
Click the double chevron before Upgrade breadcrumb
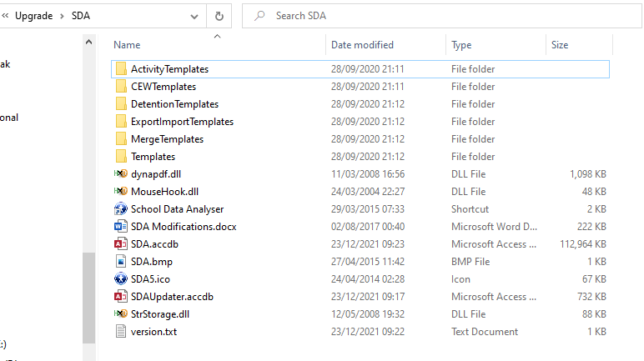click(5, 16)
